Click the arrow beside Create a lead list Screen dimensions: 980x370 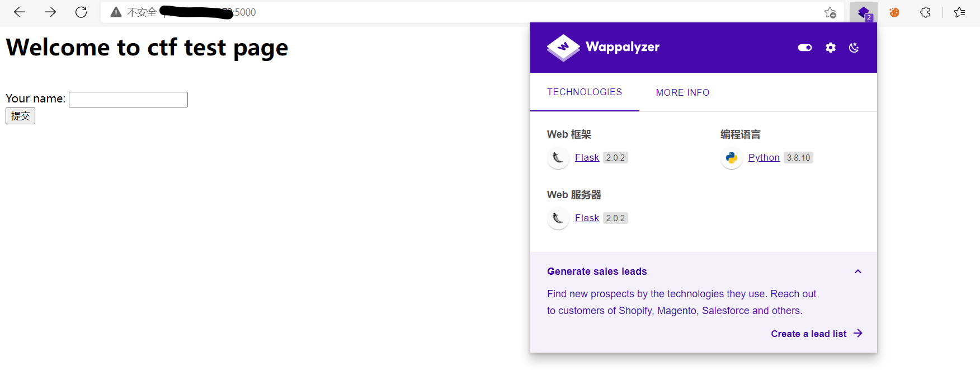coord(858,334)
